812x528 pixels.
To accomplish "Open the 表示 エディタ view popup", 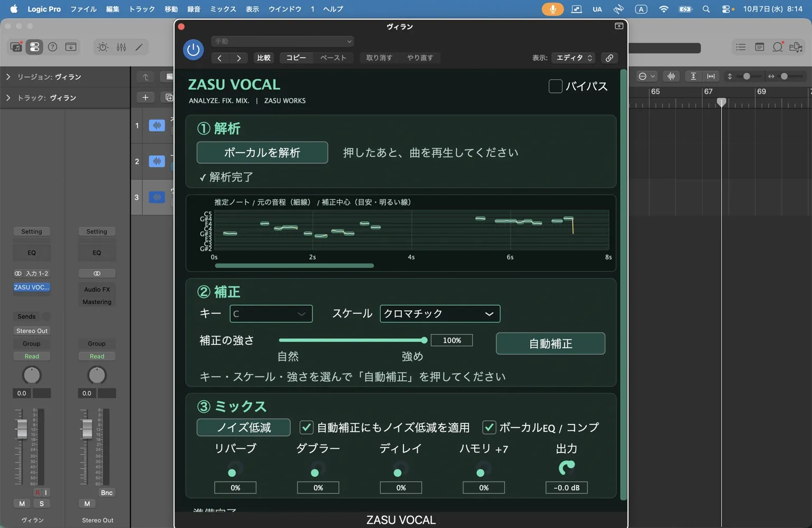I will pyautogui.click(x=574, y=58).
